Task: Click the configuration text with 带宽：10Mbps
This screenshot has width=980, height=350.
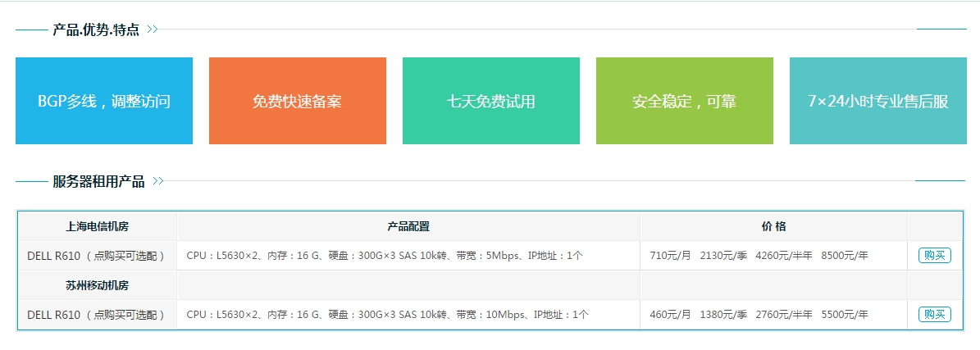Action: pos(388,315)
